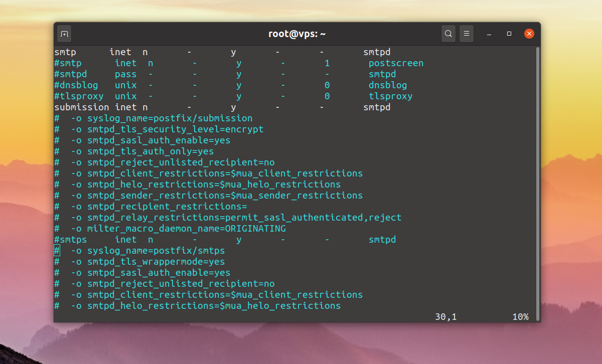Image resolution: width=602 pixels, height=364 pixels.
Task: Click syslog_name=postfix/smtps line
Action: tap(139, 251)
